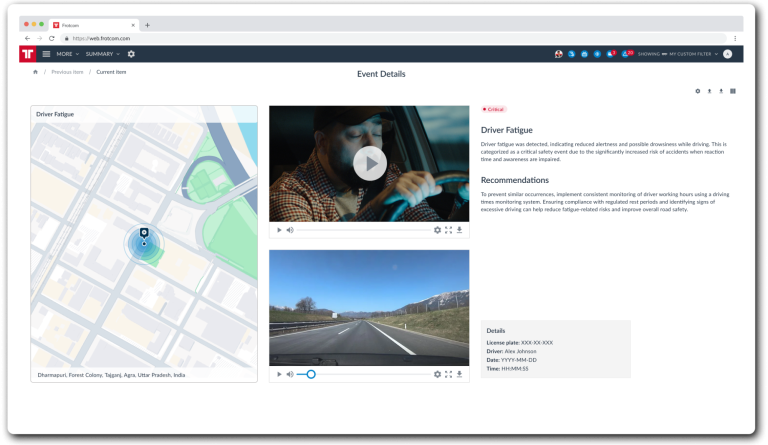
Task: Open settings gear in top navigation bar
Action: coord(131,54)
